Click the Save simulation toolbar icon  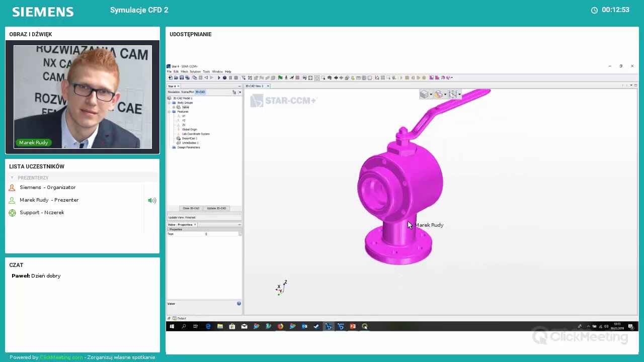(x=182, y=77)
